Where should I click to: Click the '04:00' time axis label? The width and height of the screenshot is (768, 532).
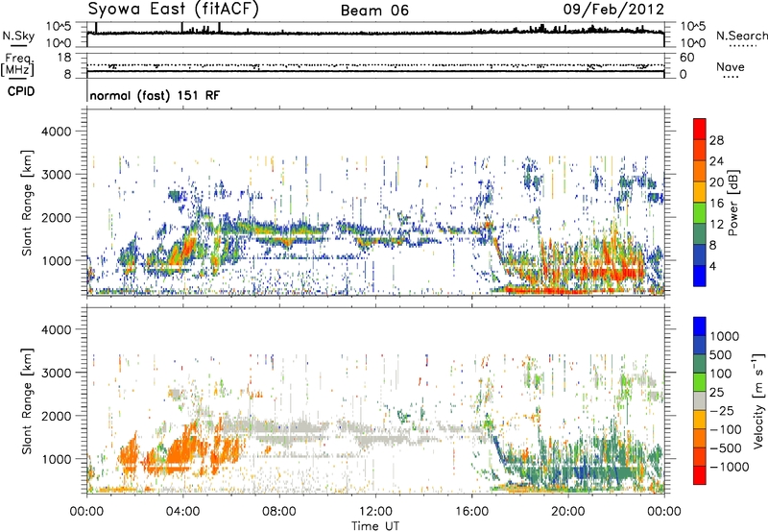click(182, 512)
